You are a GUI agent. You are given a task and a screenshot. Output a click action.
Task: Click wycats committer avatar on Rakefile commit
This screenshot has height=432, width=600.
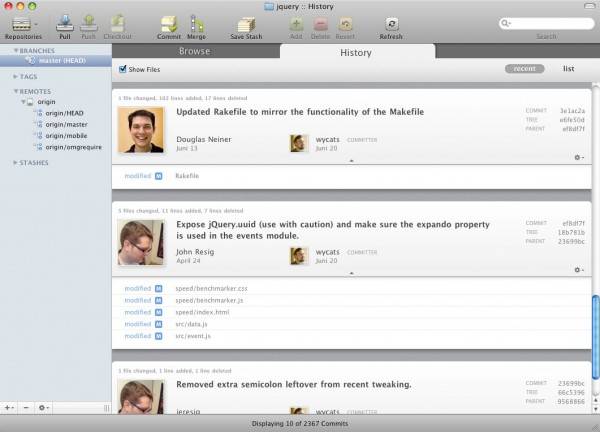click(299, 143)
